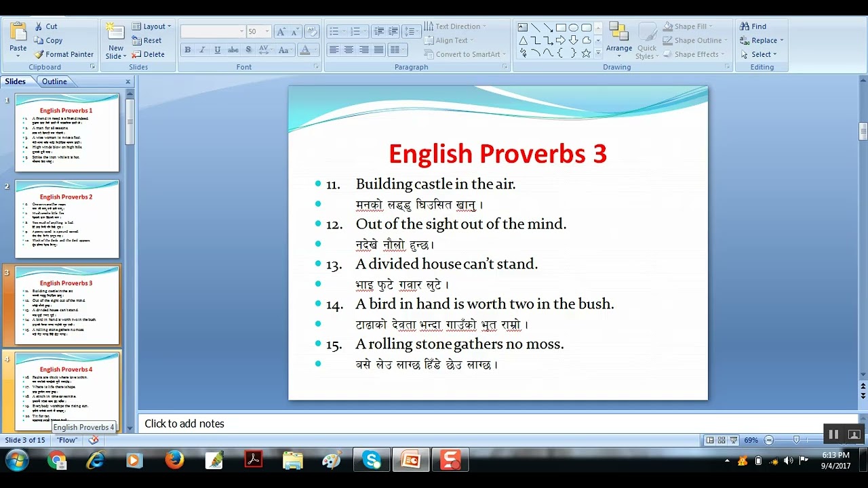Switch to Normal view button
Image resolution: width=868 pixels, height=488 pixels.
click(710, 440)
